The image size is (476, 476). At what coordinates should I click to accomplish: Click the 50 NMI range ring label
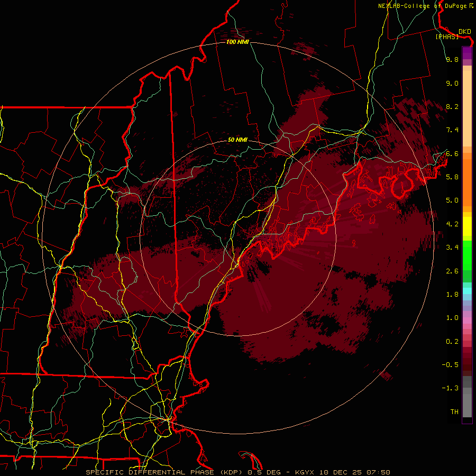237,140
